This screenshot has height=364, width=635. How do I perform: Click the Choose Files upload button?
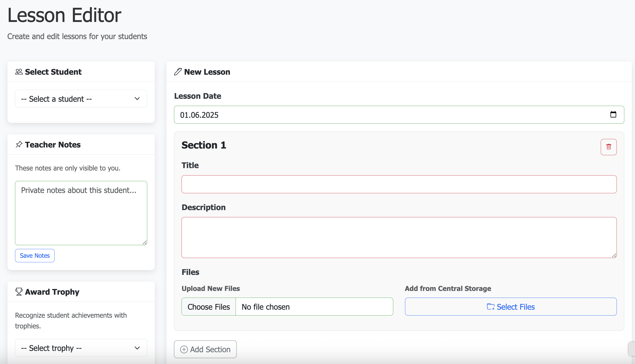(209, 307)
